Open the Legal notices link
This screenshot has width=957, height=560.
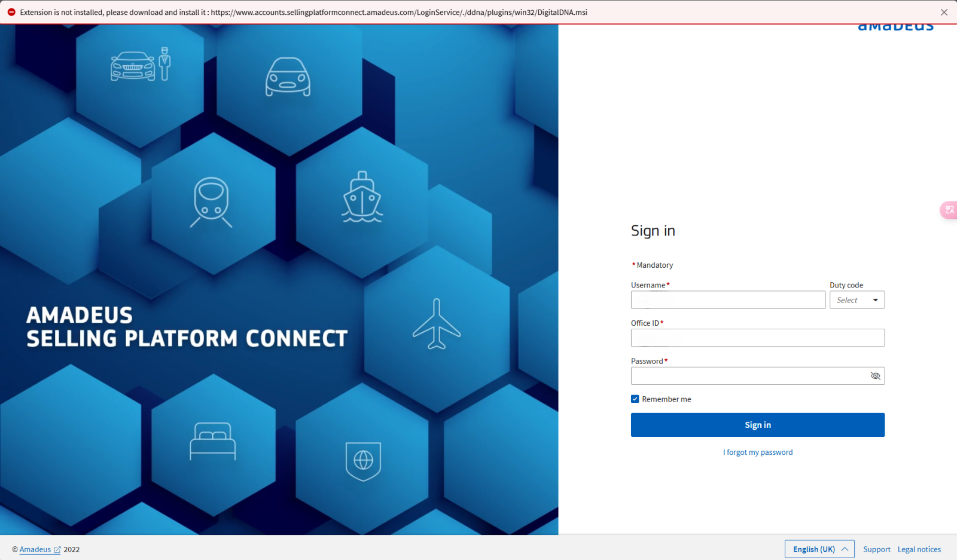point(919,549)
